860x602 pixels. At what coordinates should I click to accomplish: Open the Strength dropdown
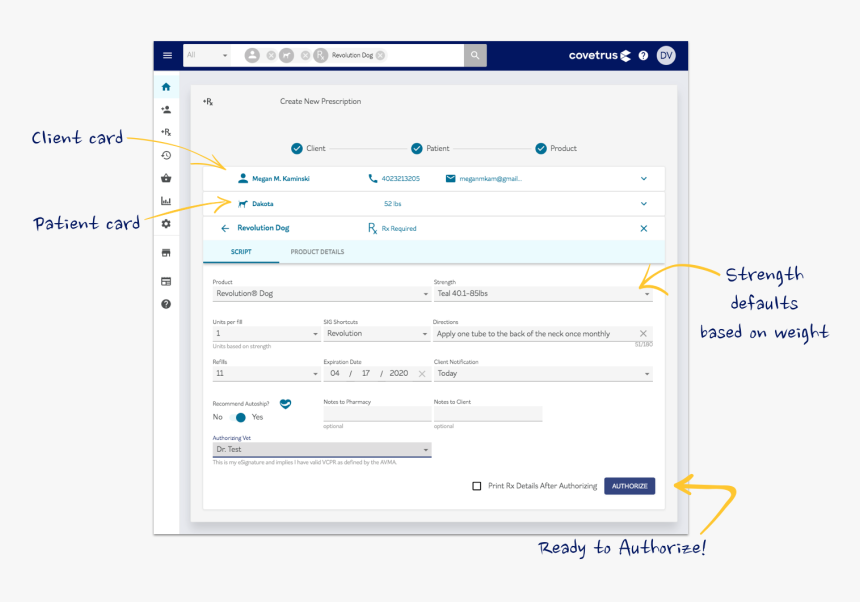coord(543,294)
